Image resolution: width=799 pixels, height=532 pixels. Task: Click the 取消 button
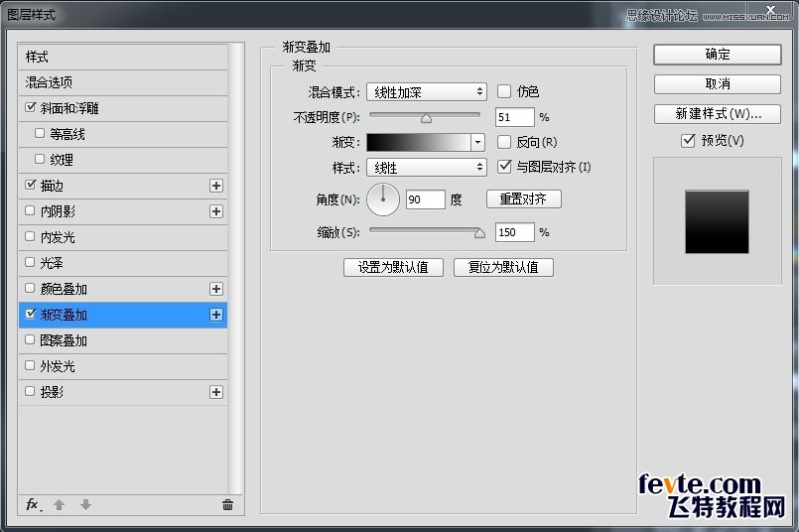[x=717, y=84]
